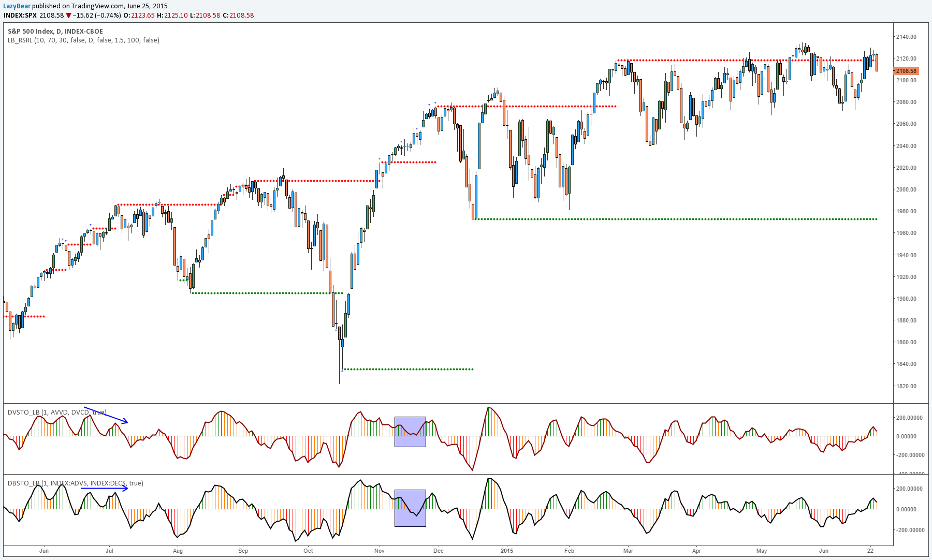Click the 1960.00 price axis label
This screenshot has height=560, width=932.
906,233
